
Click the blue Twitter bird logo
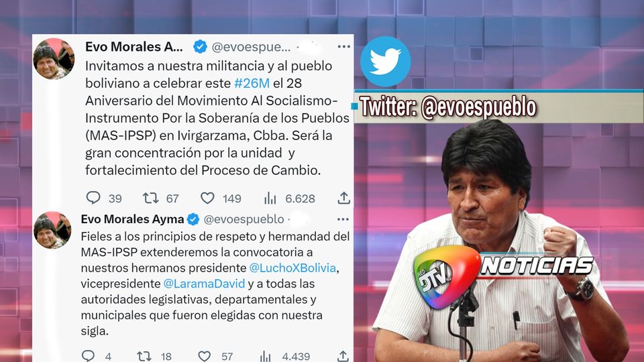click(x=385, y=62)
